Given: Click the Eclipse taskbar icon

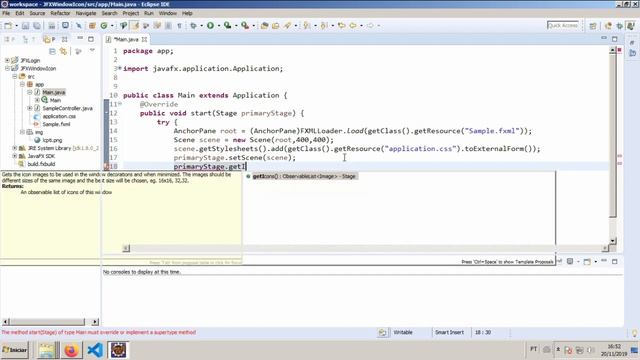Looking at the screenshot, I should [x=118, y=350].
